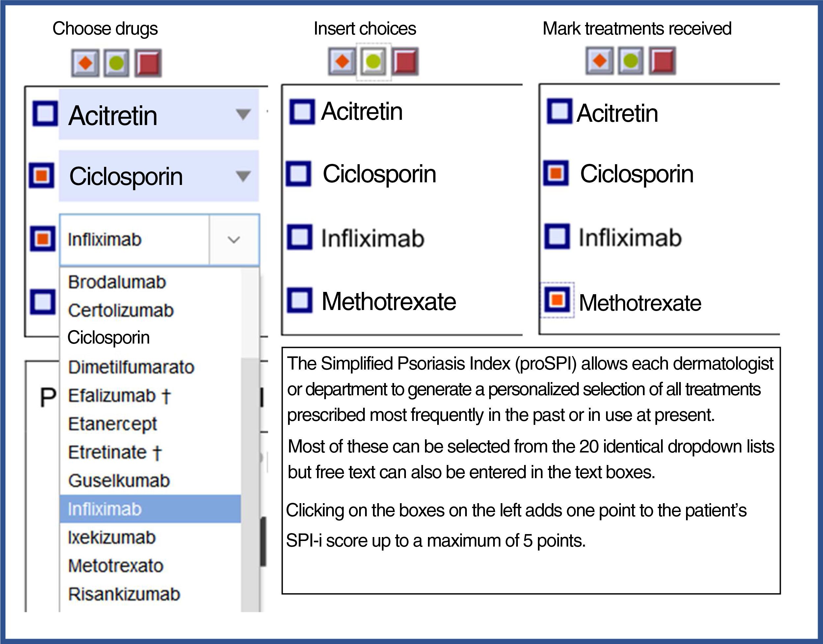Select Brodalumab from the drug list
Image resolution: width=823 pixels, height=644 pixels.
point(117,282)
